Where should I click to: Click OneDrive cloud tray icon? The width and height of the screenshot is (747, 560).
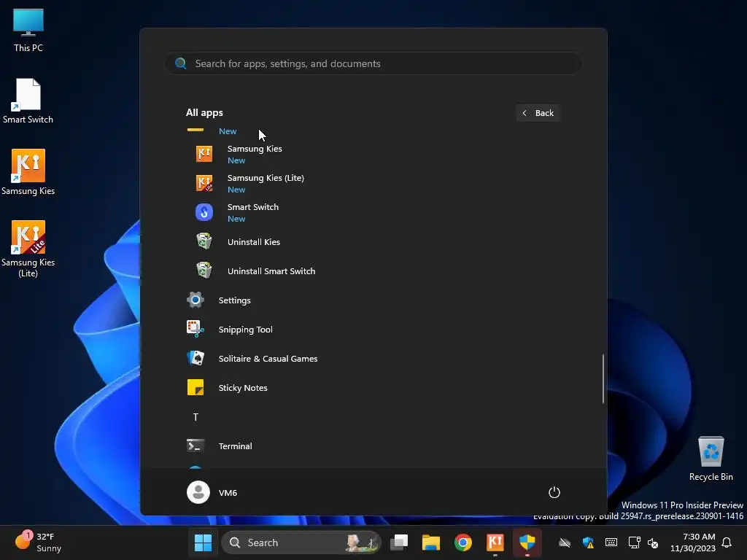tap(565, 542)
